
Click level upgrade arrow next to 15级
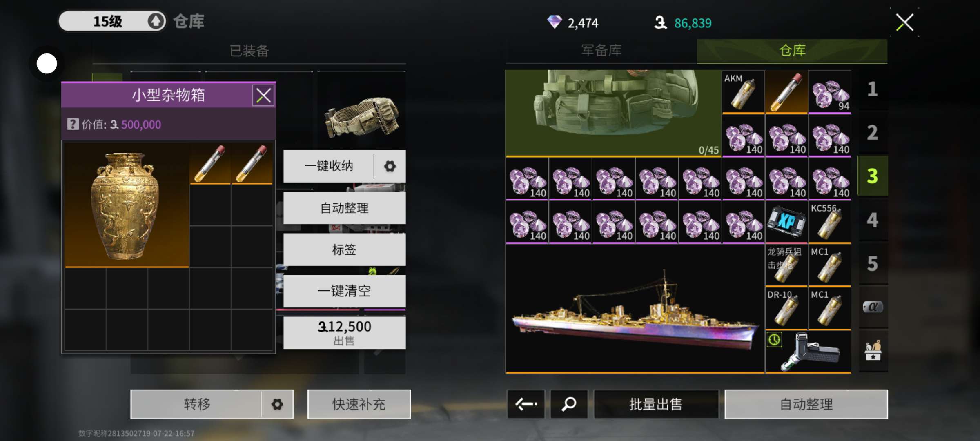point(156,21)
